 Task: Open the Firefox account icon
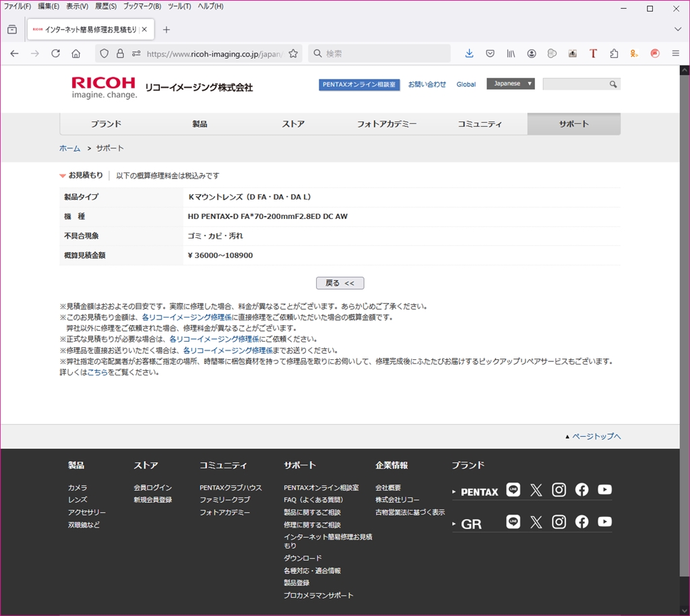click(x=532, y=54)
